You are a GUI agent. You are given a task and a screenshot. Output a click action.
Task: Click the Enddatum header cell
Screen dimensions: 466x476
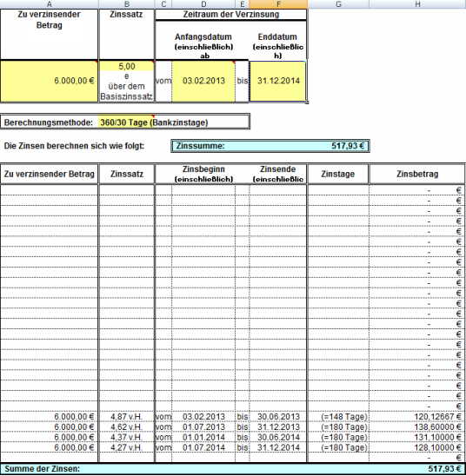coord(277,45)
